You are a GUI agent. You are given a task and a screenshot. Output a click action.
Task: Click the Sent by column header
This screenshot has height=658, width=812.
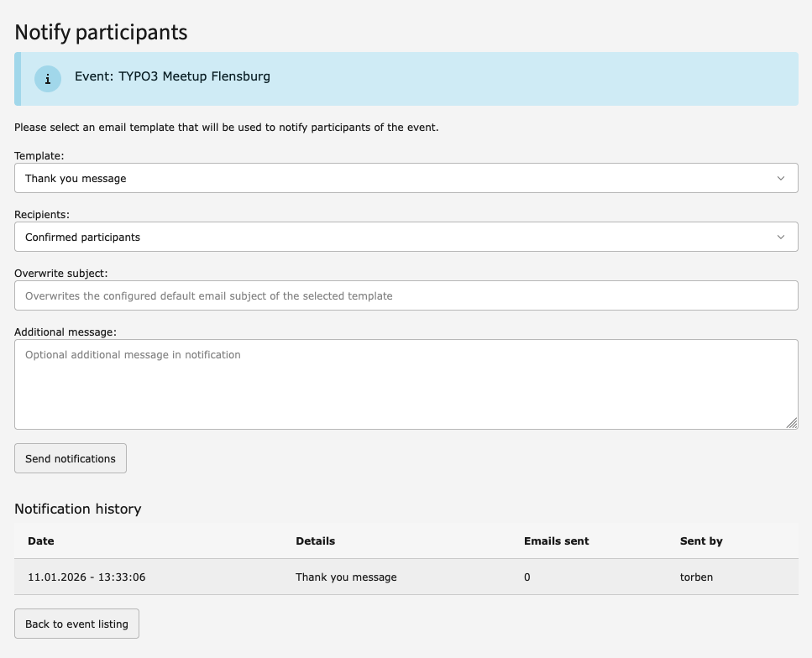[x=701, y=540]
